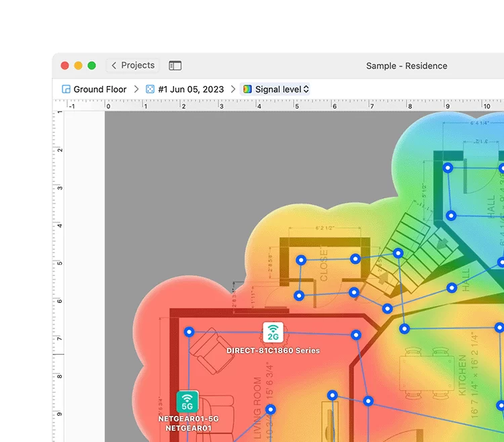Screen dimensions: 504x442
Task: Open the Signal level visualization dropdown
Action: pos(276,89)
